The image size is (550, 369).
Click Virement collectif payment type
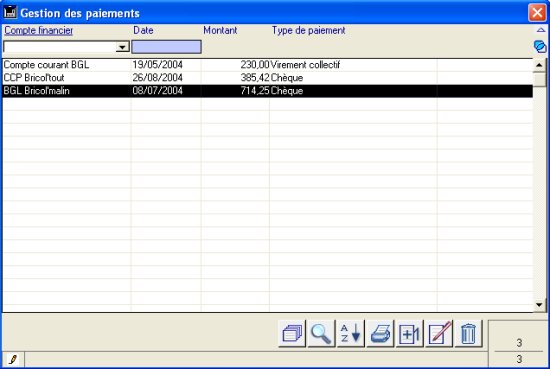coord(305,65)
